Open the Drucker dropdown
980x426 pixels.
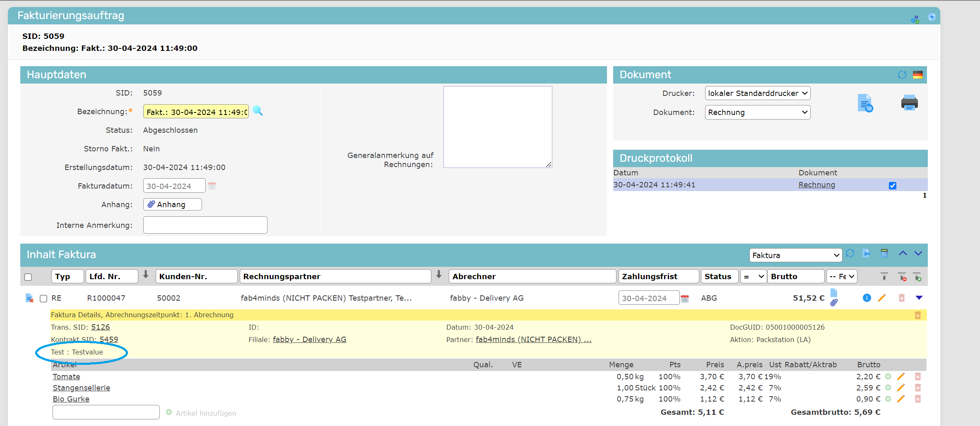pos(757,93)
